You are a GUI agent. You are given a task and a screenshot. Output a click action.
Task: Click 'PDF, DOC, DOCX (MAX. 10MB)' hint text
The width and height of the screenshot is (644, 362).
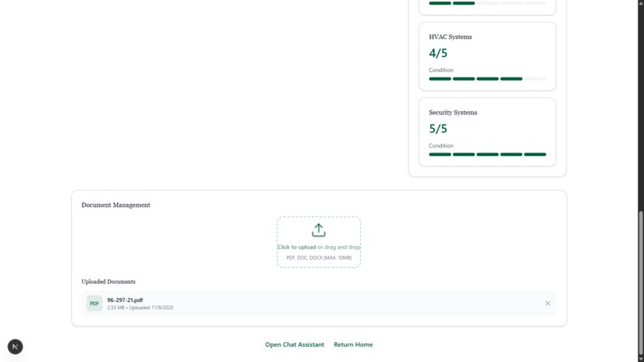pyautogui.click(x=319, y=257)
